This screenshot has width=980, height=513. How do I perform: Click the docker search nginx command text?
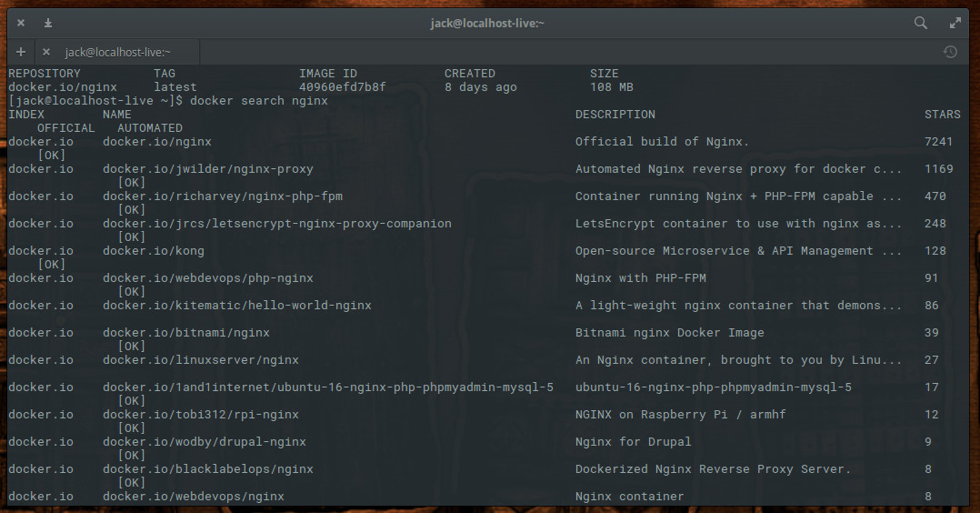coord(259,101)
